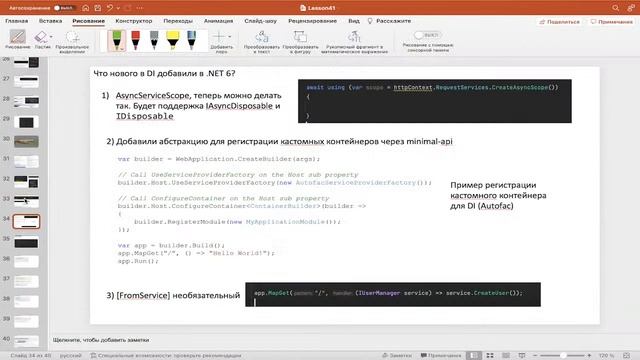Click the accessibility check status text
The image size is (640, 360).
tap(166, 356)
